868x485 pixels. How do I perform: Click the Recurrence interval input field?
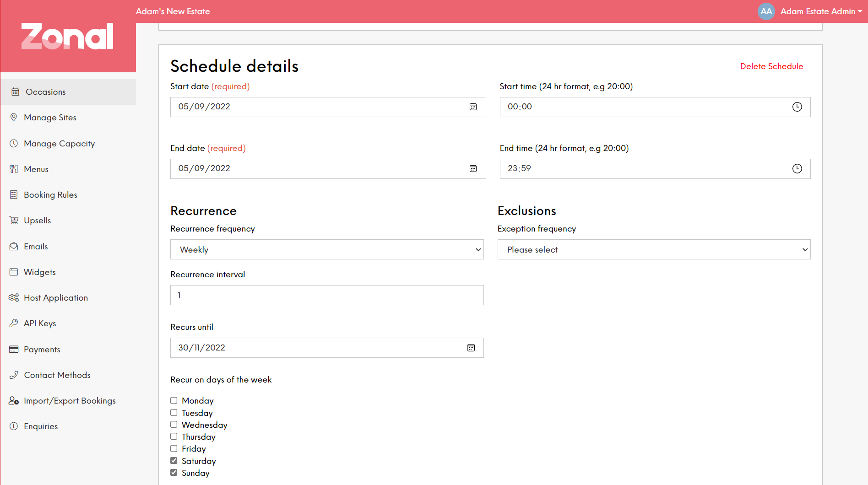tap(327, 295)
